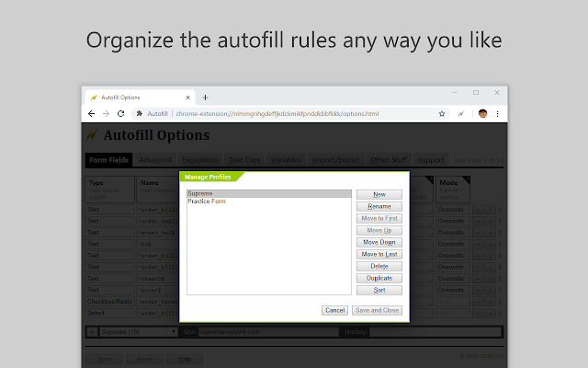Click the arrow button on Select row
The width and height of the screenshot is (588, 368).
[x=490, y=313]
